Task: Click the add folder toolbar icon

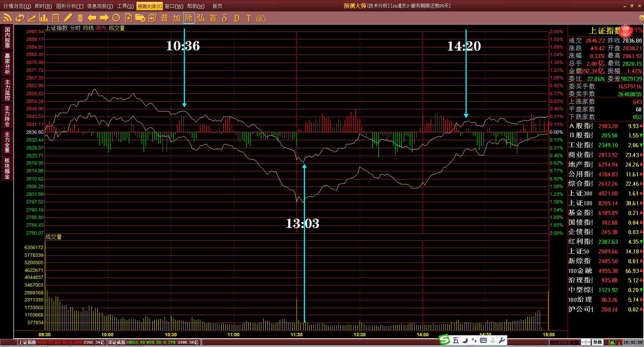Action: coord(140,18)
